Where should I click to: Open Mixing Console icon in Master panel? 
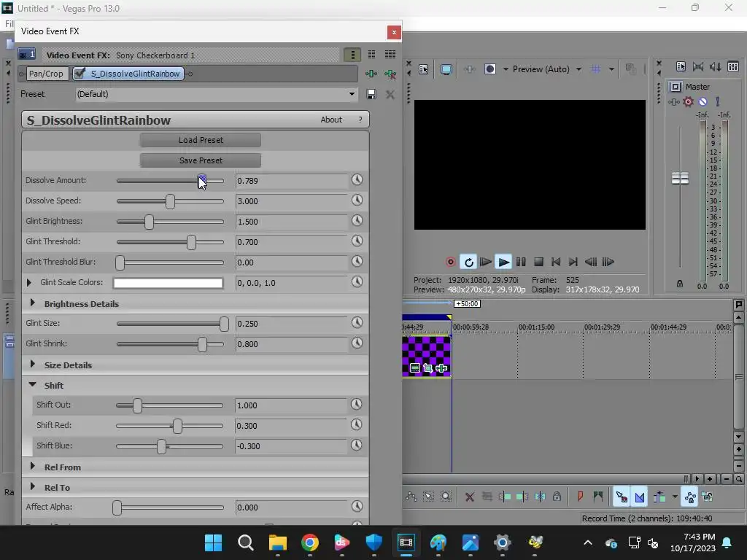(733, 66)
